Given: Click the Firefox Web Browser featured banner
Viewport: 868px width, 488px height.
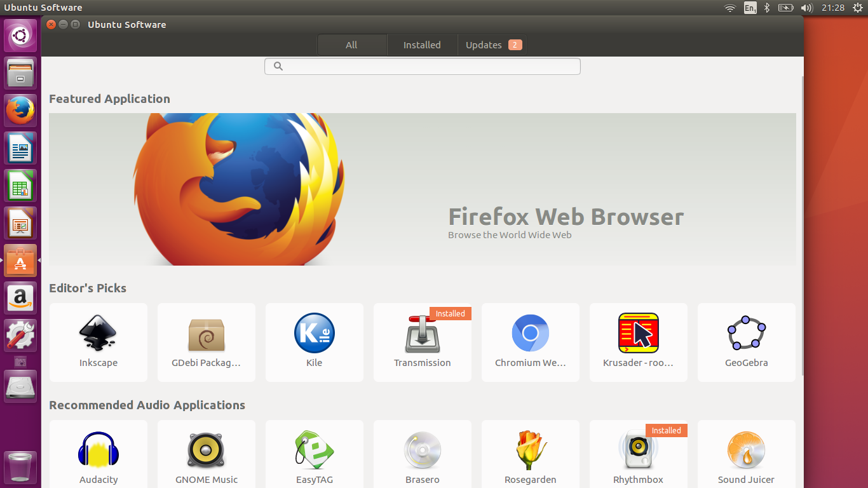Looking at the screenshot, I should point(422,189).
